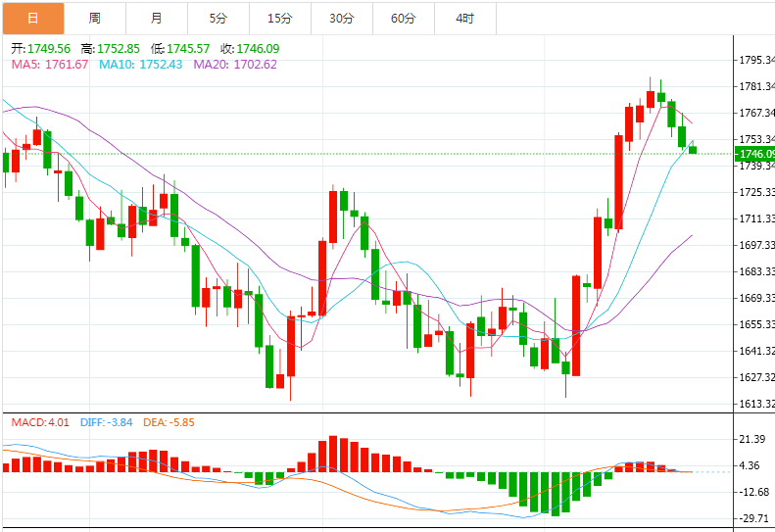Click the latest small green candlestick
775x532 pixels.
point(693,150)
